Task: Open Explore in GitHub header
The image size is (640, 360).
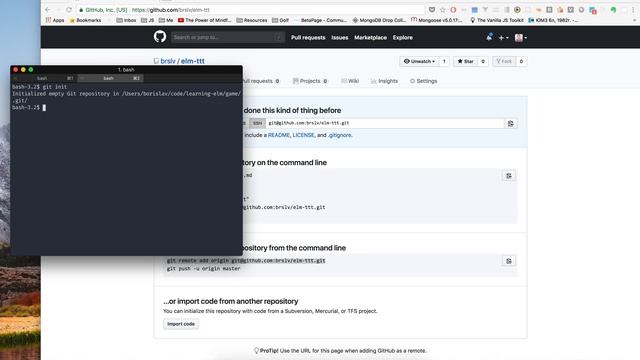Action: point(402,38)
